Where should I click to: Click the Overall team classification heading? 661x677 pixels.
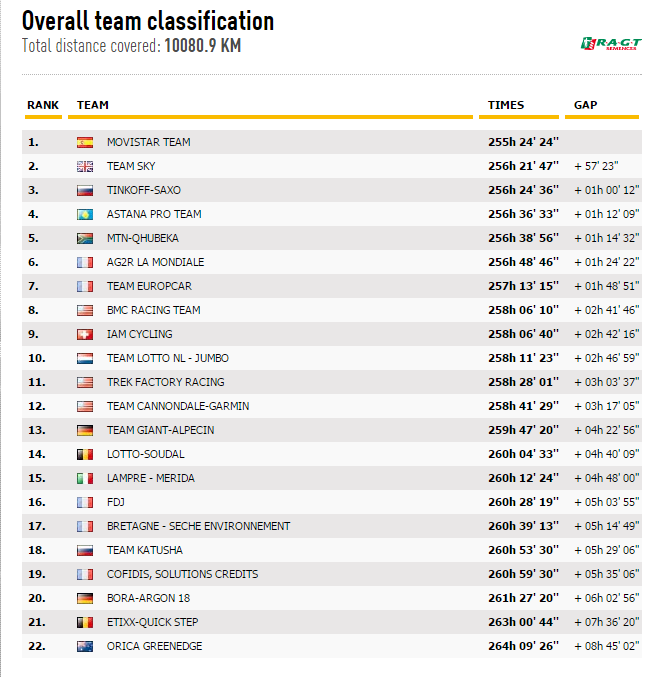pyautogui.click(x=148, y=21)
